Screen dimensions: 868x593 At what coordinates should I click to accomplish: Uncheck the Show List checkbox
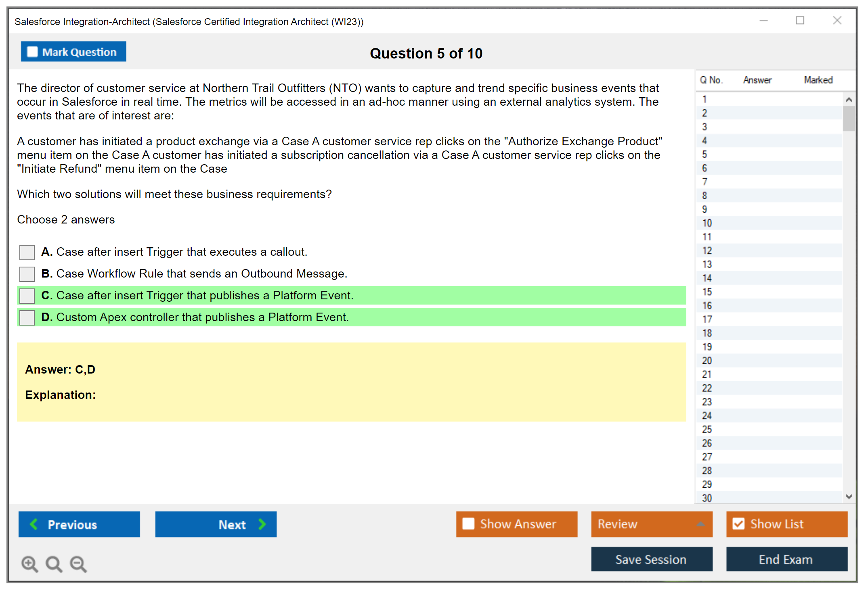738,524
